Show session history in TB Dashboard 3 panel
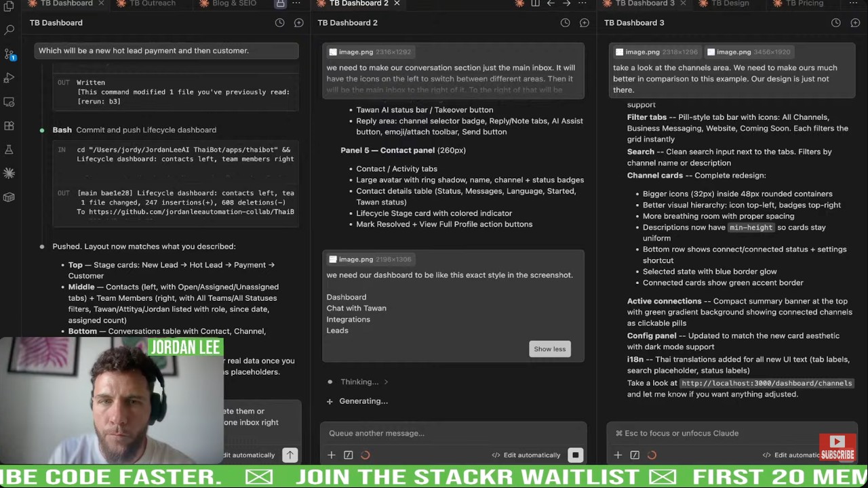The height and width of the screenshot is (488, 868). point(835,22)
